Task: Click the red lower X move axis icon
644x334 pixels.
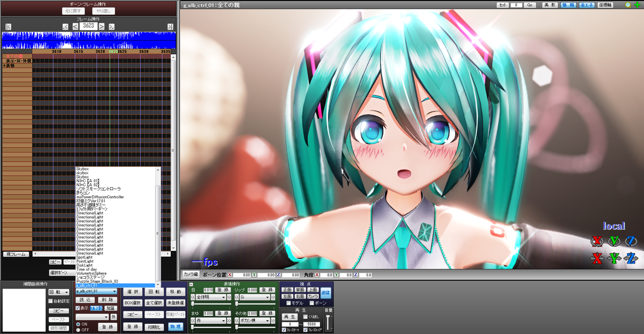Action: point(597,258)
